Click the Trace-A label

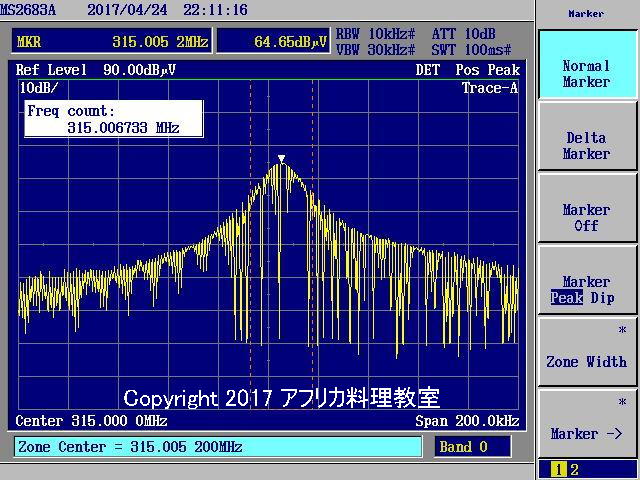coord(490,88)
